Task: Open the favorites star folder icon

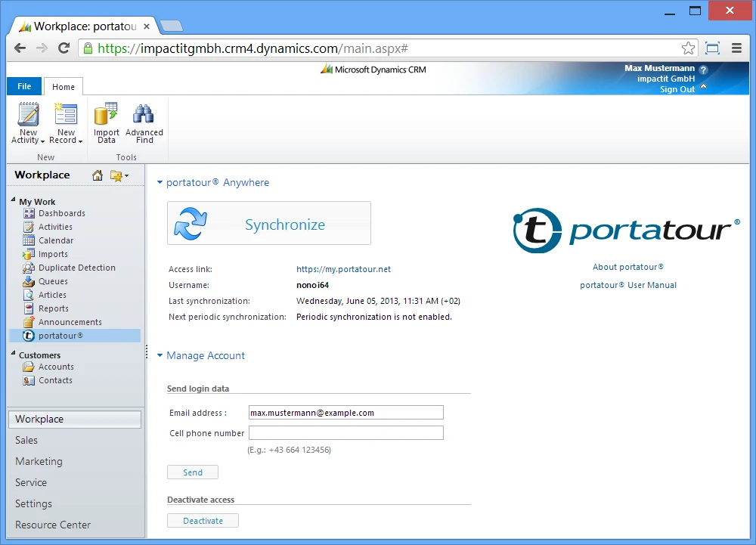Action: point(116,176)
